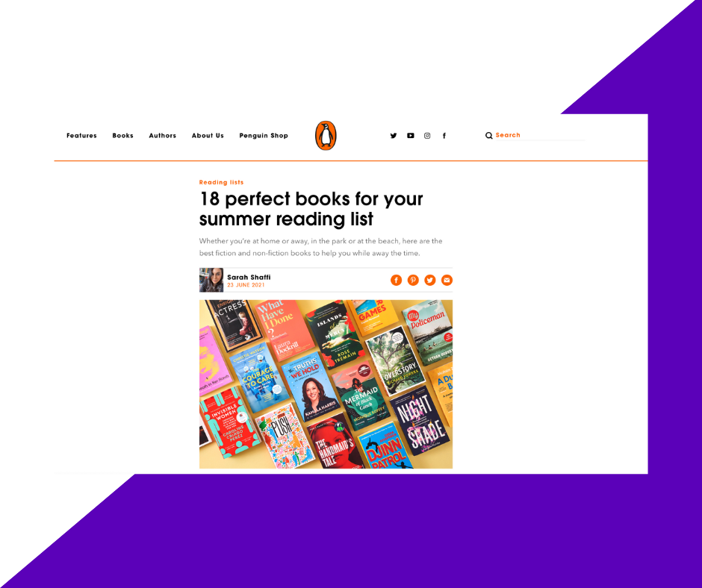Image resolution: width=702 pixels, height=588 pixels.
Task: Visit the Penguin Shop link
Action: tap(264, 136)
